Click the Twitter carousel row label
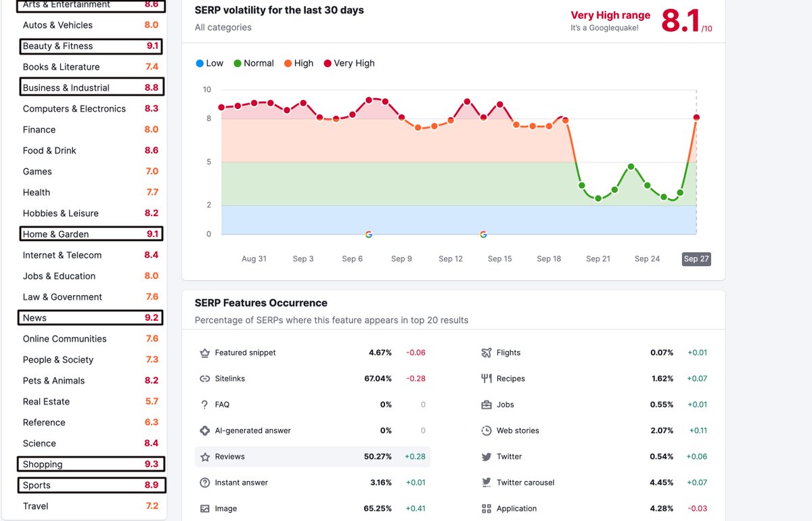 tap(525, 482)
